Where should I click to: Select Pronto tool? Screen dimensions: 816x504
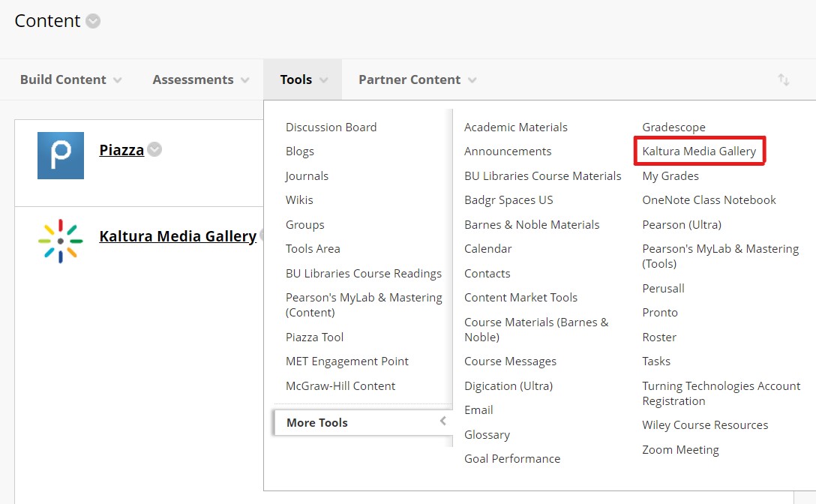pos(660,313)
